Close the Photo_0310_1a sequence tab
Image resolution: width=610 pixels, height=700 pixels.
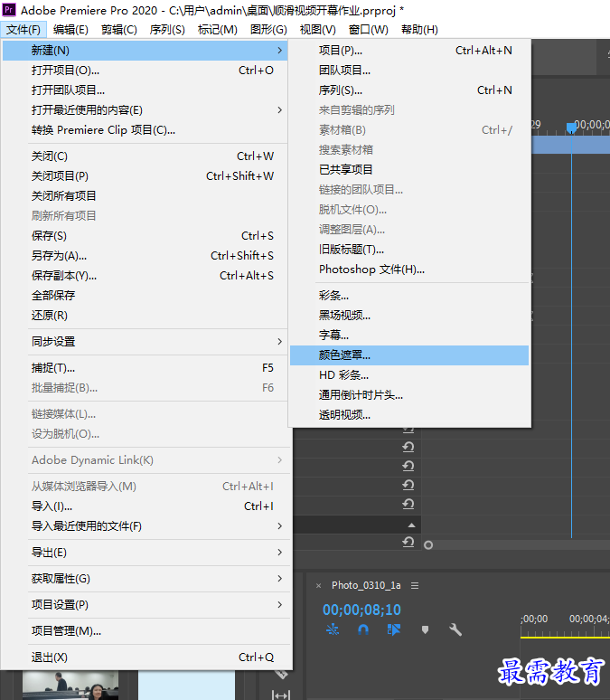[319, 586]
